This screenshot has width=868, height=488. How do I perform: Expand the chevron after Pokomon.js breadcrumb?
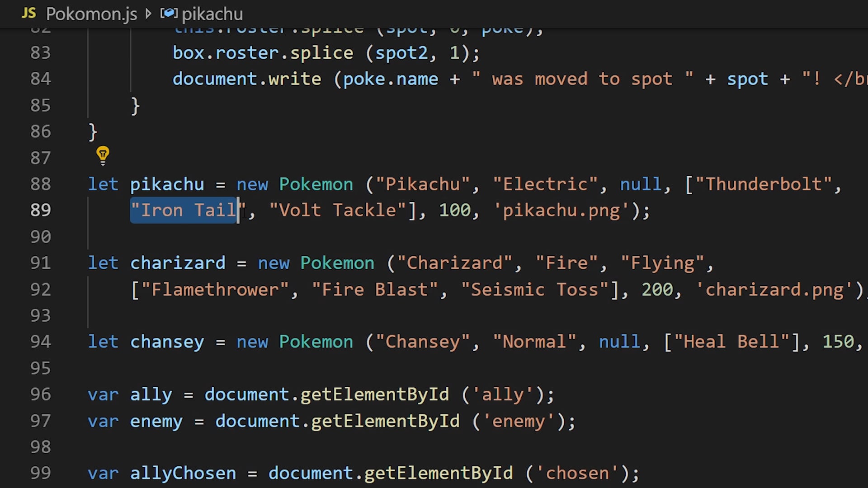tap(148, 14)
